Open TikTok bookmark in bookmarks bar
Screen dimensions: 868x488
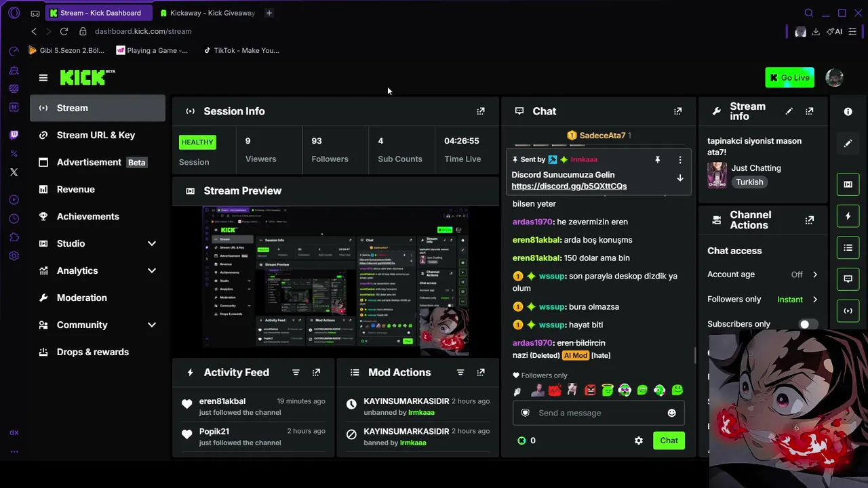click(x=241, y=50)
